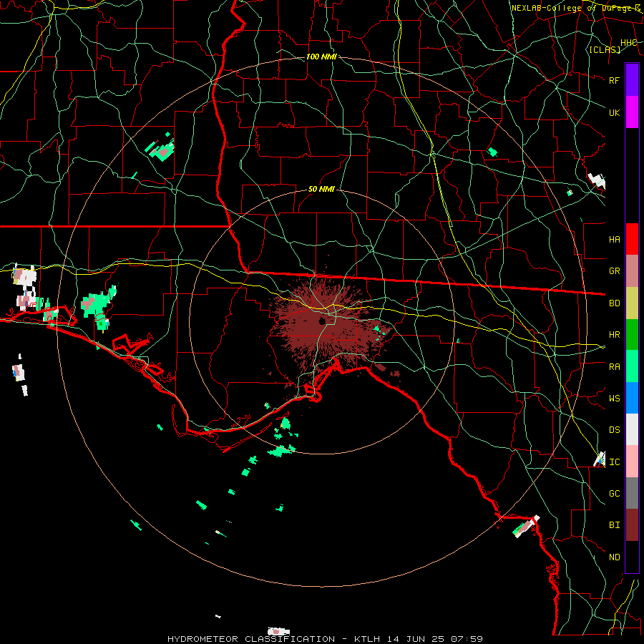Click the 07:59 timestamp
Screen dimensions: 644x644
click(x=467, y=639)
